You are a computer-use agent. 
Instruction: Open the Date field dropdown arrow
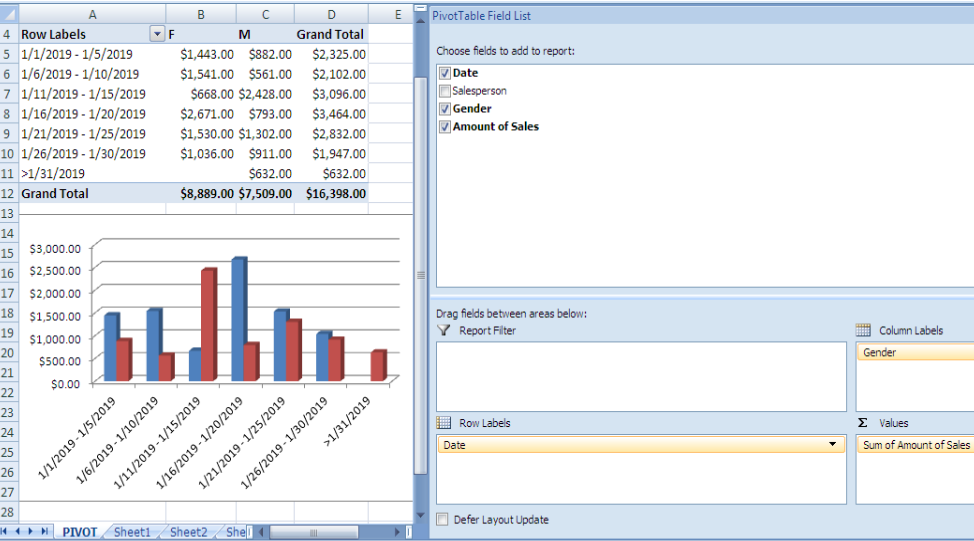tap(832, 445)
